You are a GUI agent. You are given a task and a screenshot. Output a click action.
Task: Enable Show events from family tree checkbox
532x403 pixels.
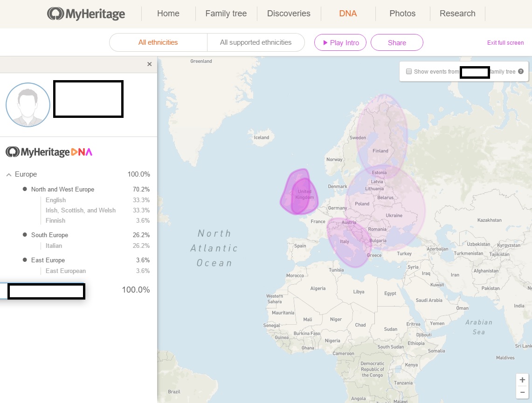pyautogui.click(x=409, y=72)
